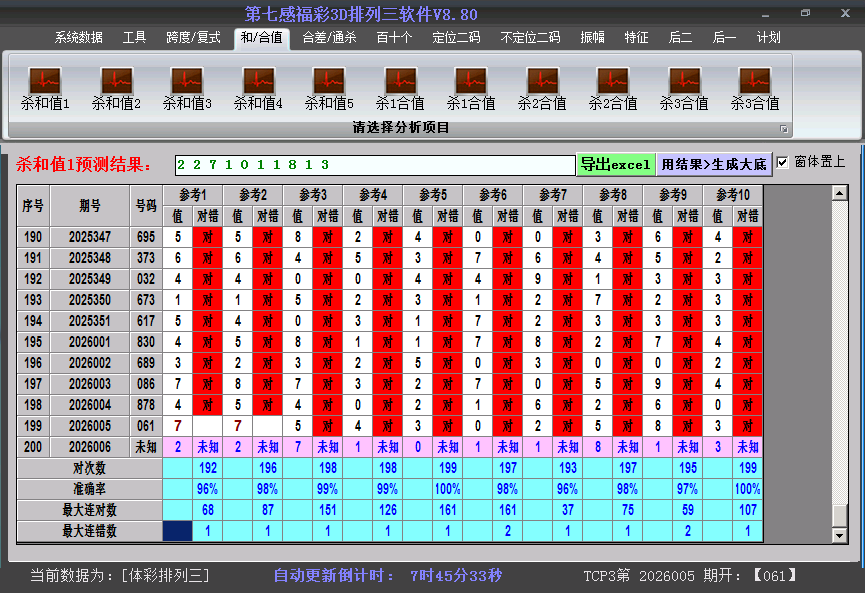
Task: Select the 杀和值2 icon in ribbon
Action: pos(116,88)
